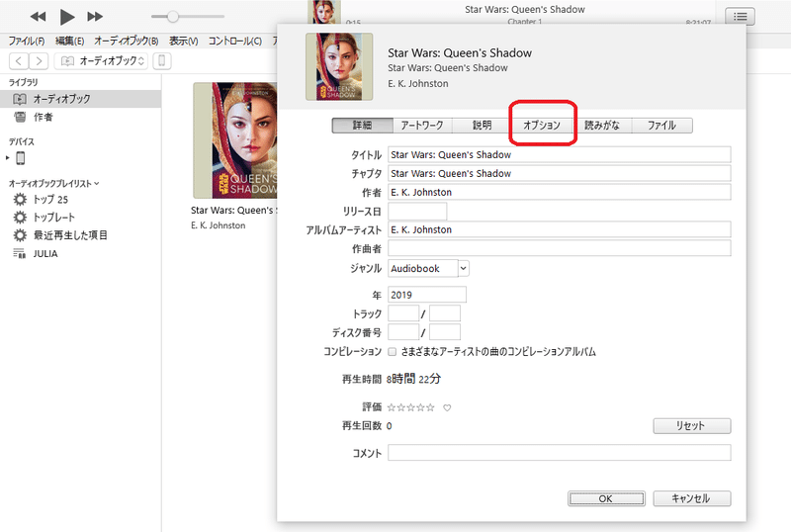Click the 作曲者 input field
Screen dimensions: 791x532
559,248
